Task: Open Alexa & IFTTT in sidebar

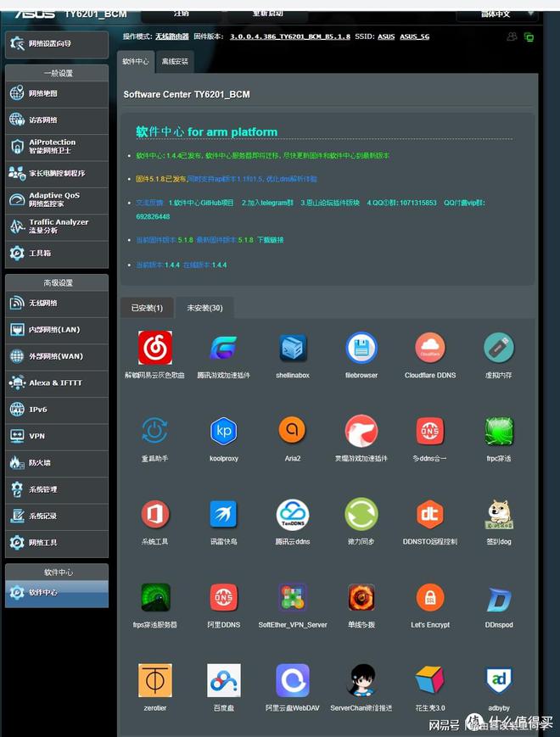Action: [x=56, y=382]
